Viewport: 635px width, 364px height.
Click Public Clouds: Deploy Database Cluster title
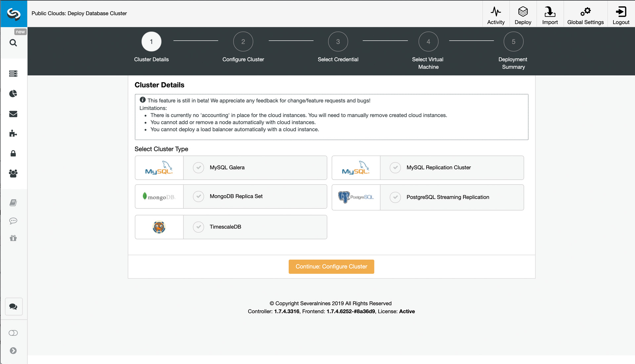point(79,13)
